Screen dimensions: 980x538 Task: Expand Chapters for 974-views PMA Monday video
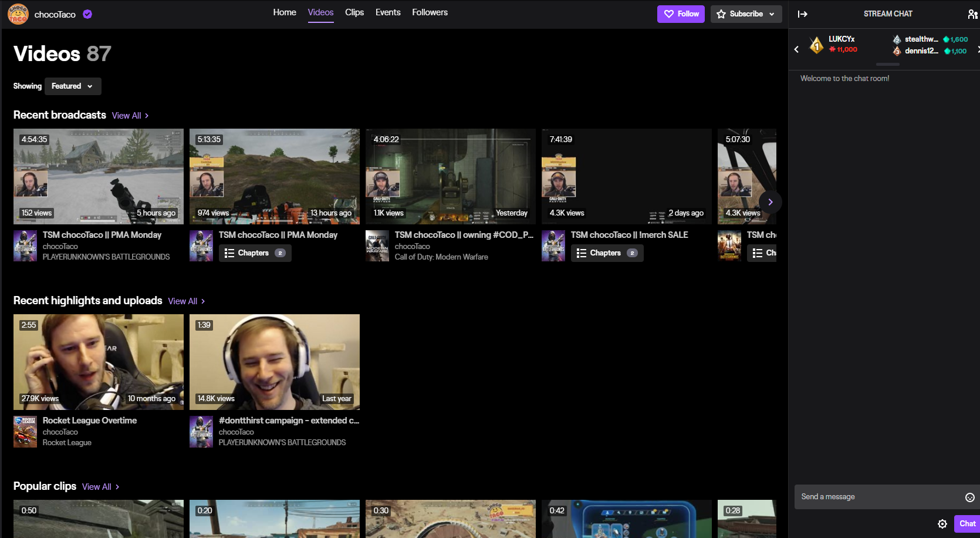pos(255,253)
